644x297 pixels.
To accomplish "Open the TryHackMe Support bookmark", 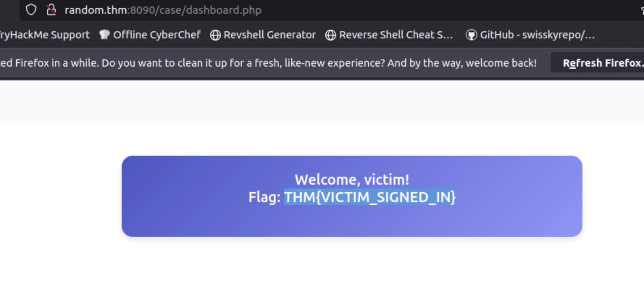I will click(x=45, y=35).
